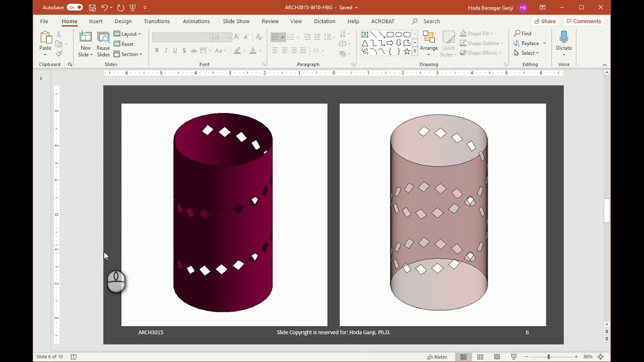The height and width of the screenshot is (362, 644).
Task: Click the Redo arrow icon
Action: [x=120, y=8]
